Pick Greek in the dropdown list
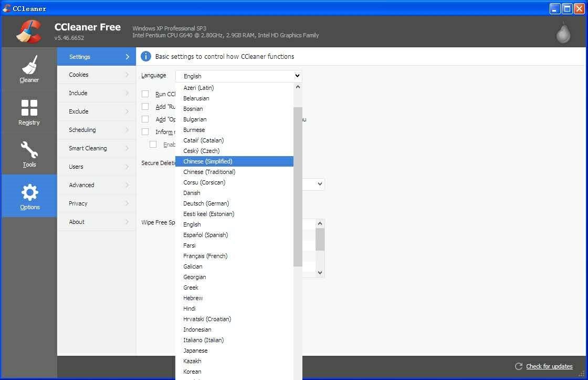The height and width of the screenshot is (380, 588). tap(234, 287)
